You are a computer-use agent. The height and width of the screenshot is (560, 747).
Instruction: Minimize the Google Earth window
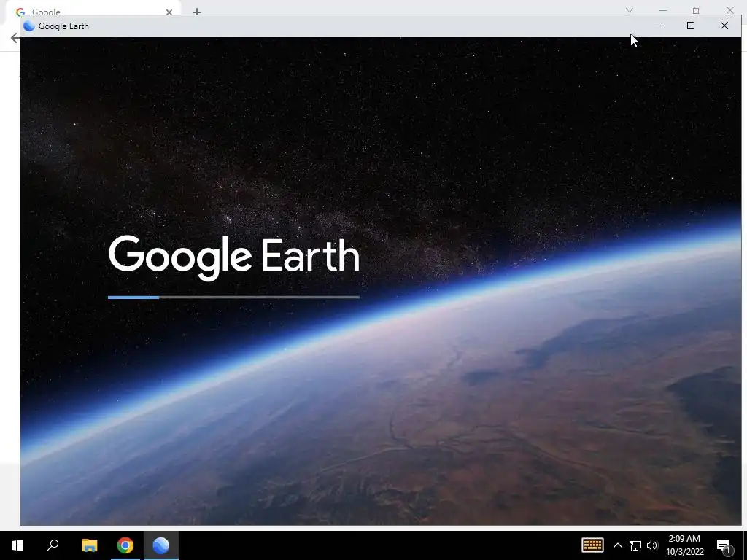pyautogui.click(x=657, y=26)
